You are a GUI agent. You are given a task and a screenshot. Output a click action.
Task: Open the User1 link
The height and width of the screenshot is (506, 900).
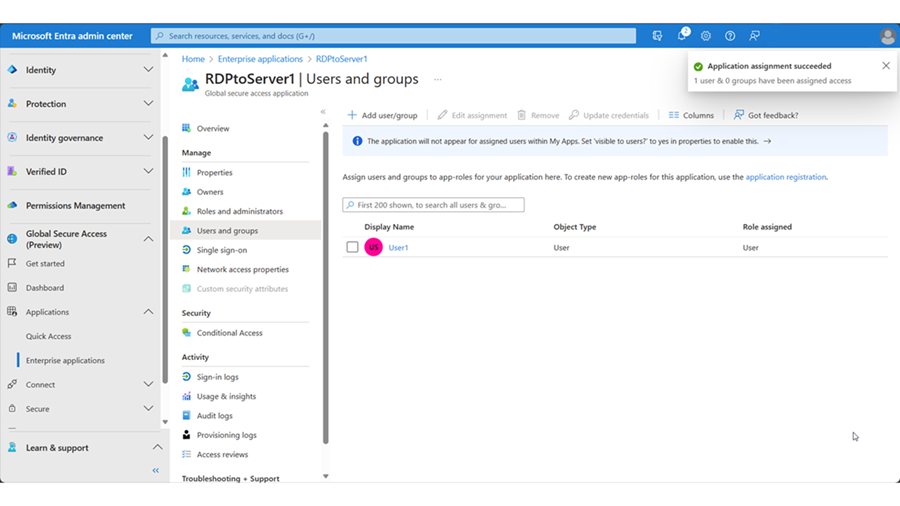(x=398, y=247)
